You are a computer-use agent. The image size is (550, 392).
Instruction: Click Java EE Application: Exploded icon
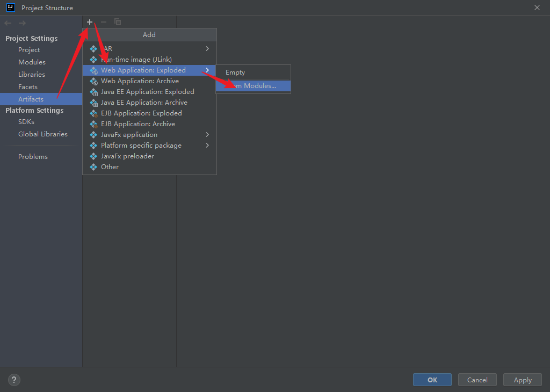pos(93,92)
